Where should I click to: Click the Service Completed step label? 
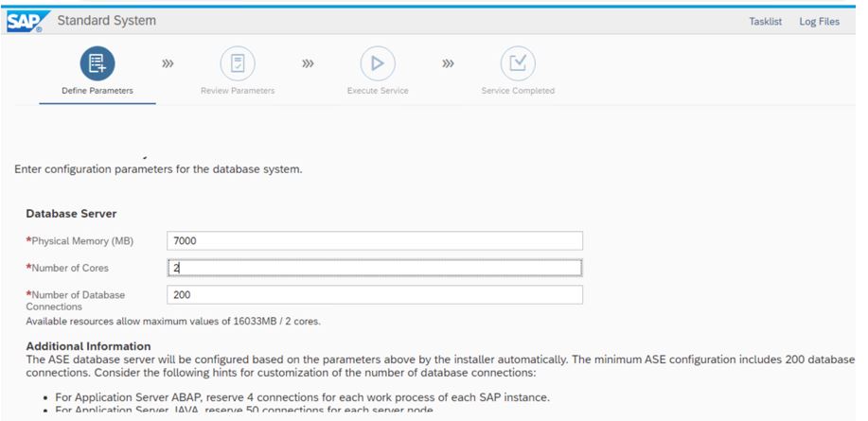point(518,91)
